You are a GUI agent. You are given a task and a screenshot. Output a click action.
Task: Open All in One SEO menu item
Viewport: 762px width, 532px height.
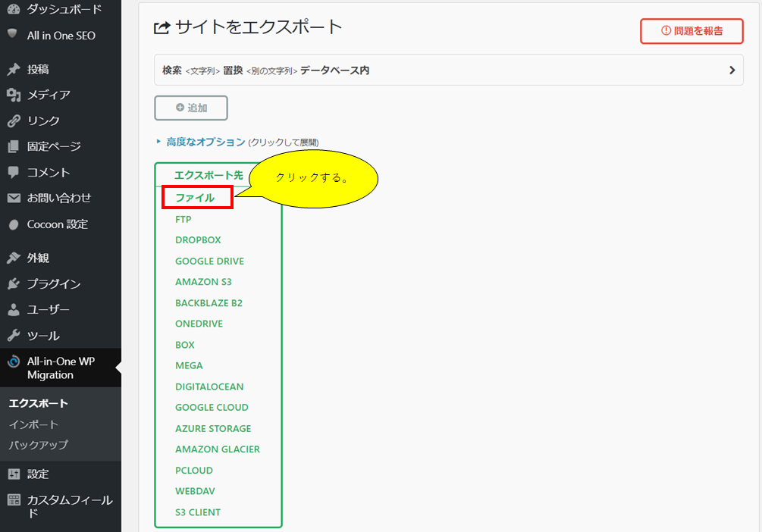(x=60, y=36)
